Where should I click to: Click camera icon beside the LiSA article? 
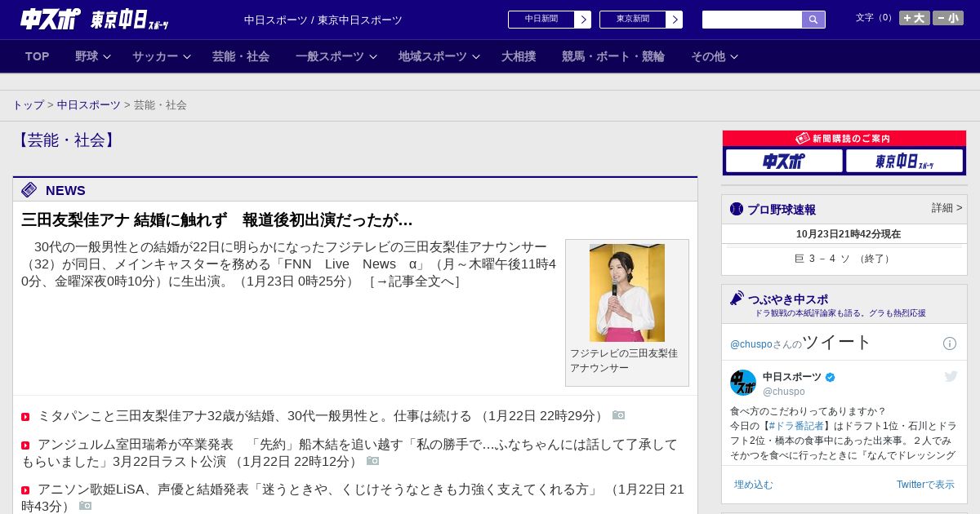tap(86, 506)
